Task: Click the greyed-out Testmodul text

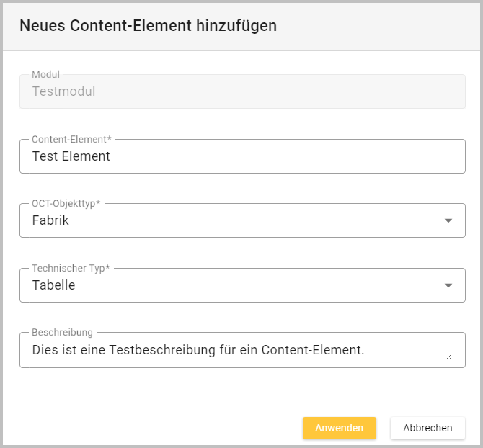Action: coord(64,92)
